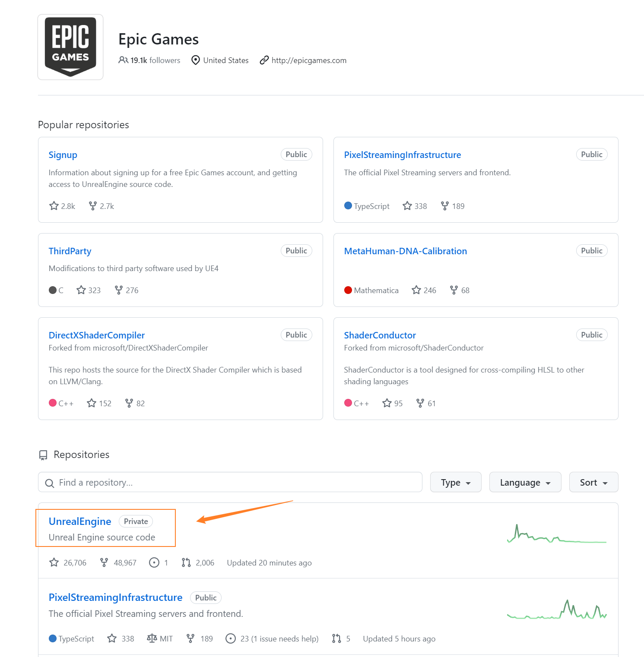Click the link chain icon beside website
Screen dimensions: 644x657
(264, 60)
